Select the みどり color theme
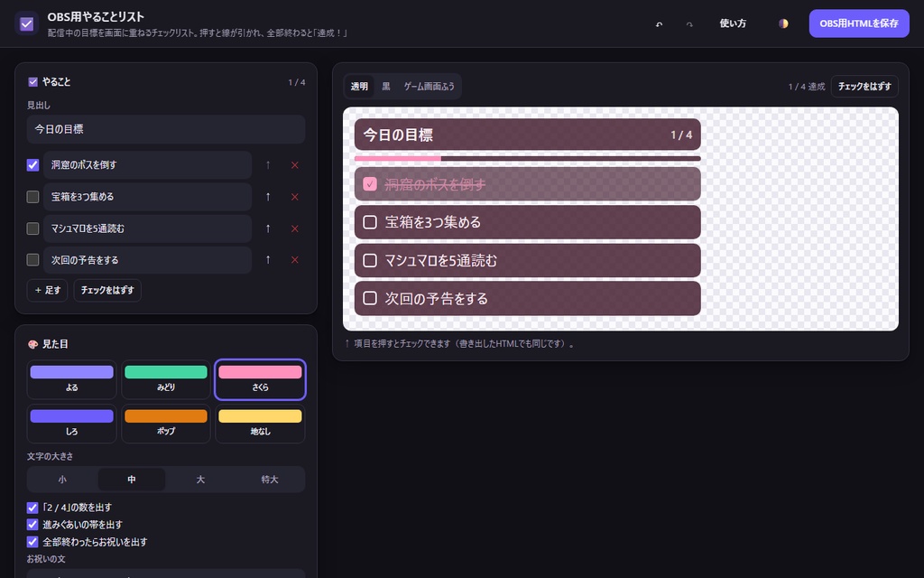This screenshot has height=578, width=924. coord(166,380)
